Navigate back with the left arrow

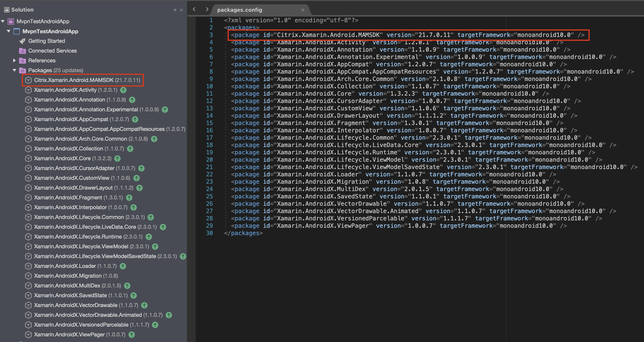[x=194, y=10]
